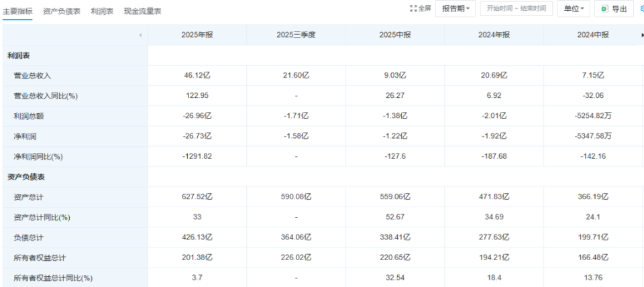644x287 pixels.
Task: Select the 2024年报 column header
Action: pyautogui.click(x=494, y=36)
